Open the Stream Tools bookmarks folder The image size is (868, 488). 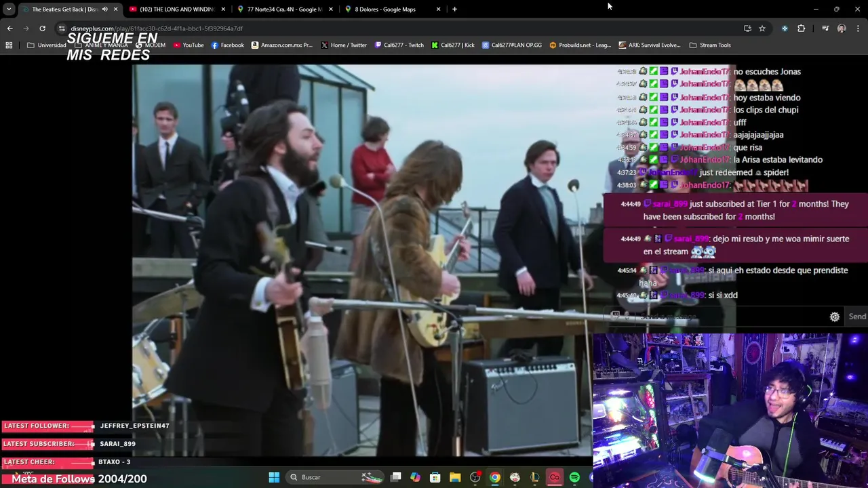tap(710, 45)
